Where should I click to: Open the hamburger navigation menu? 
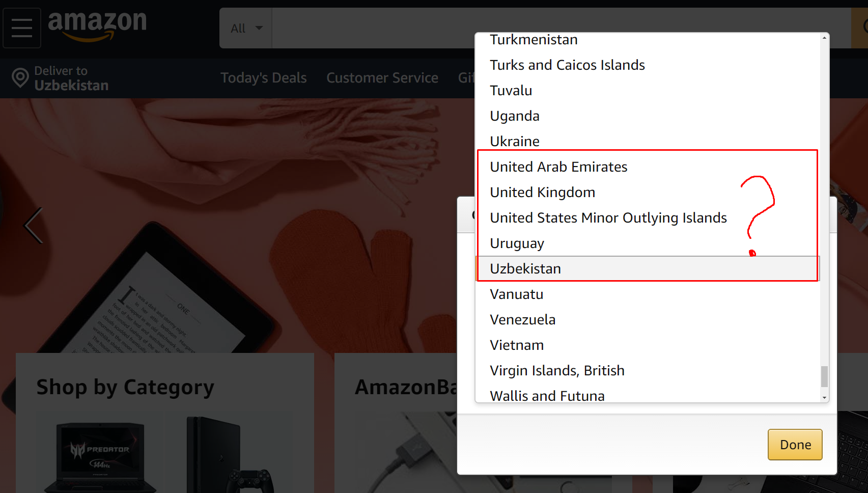(22, 28)
